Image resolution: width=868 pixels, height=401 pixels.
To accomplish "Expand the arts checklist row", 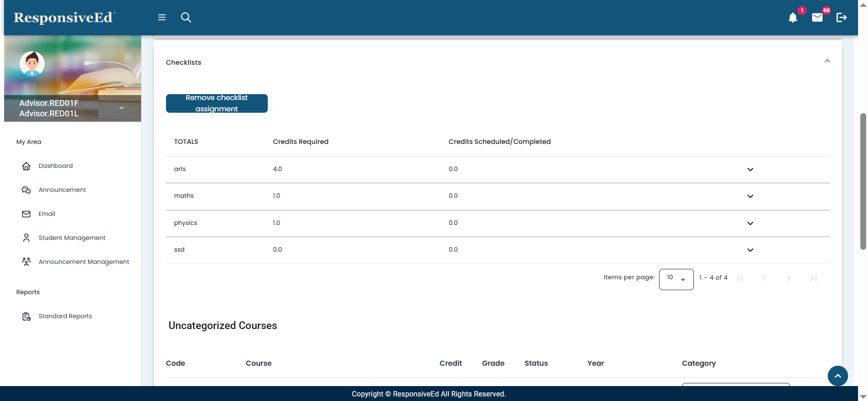I will (x=750, y=169).
